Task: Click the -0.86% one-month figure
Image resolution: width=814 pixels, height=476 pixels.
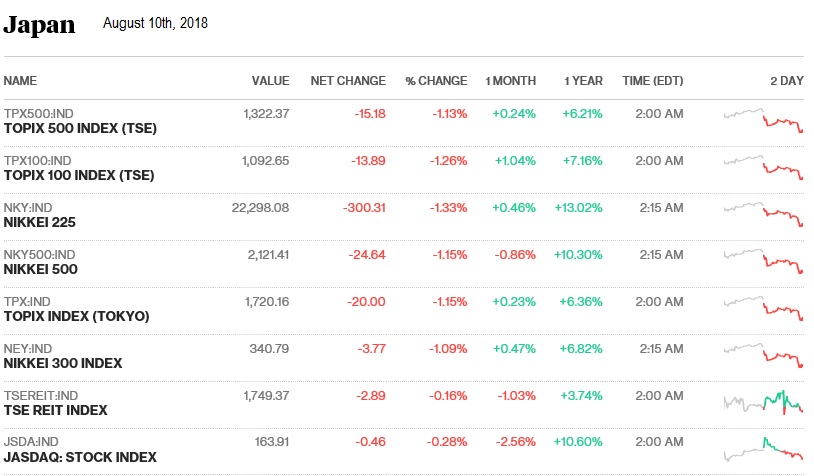Action: 515,255
